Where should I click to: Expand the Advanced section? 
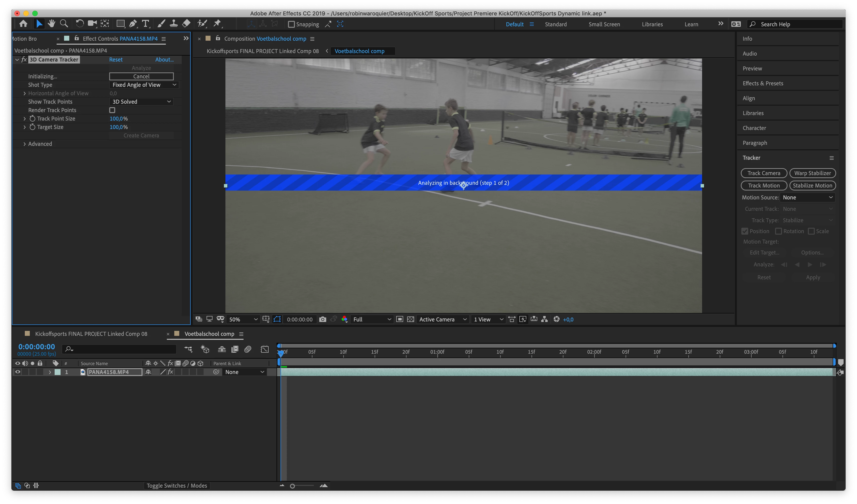[x=25, y=144]
